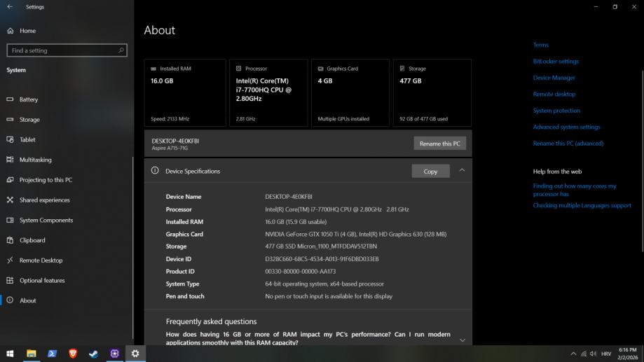Click the Projecting to this PC icon
644x362 pixels.
(x=10, y=180)
